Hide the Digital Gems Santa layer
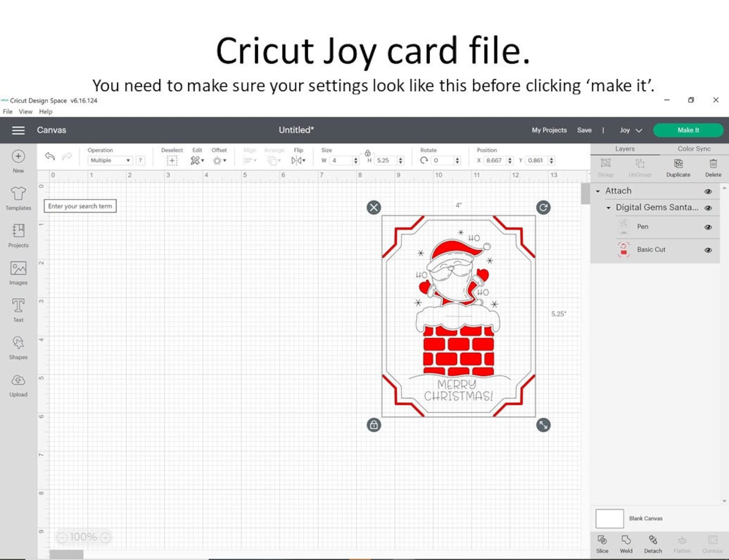The height and width of the screenshot is (560, 729). [x=708, y=208]
